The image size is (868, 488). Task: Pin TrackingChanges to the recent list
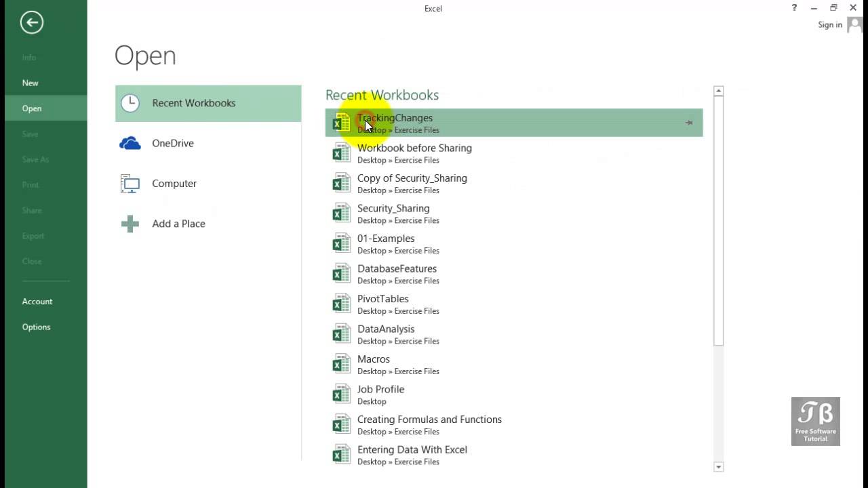click(x=688, y=123)
